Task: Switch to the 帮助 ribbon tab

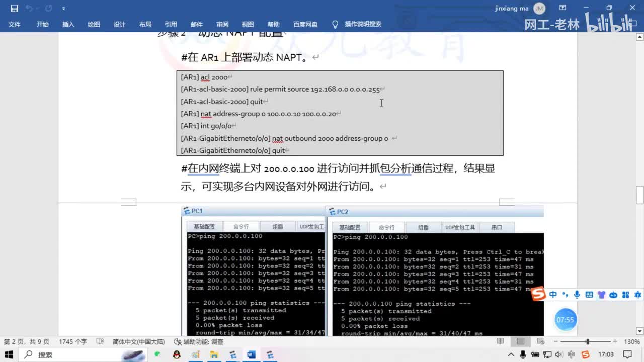Action: click(273, 24)
